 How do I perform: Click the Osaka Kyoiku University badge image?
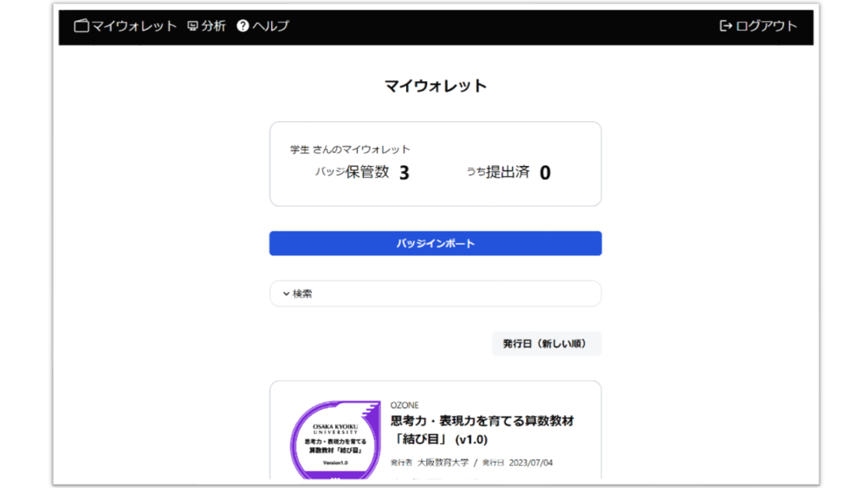(x=335, y=441)
